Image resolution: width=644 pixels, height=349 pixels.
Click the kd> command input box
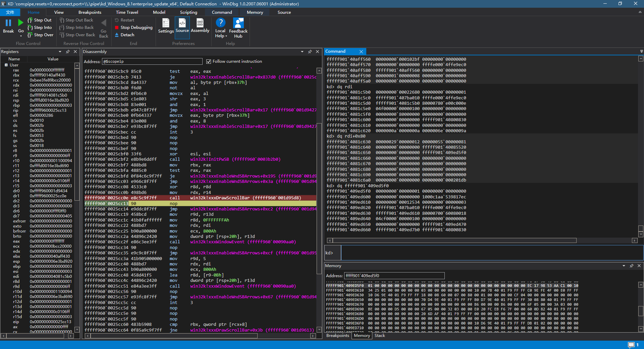pyautogui.click(x=492, y=253)
